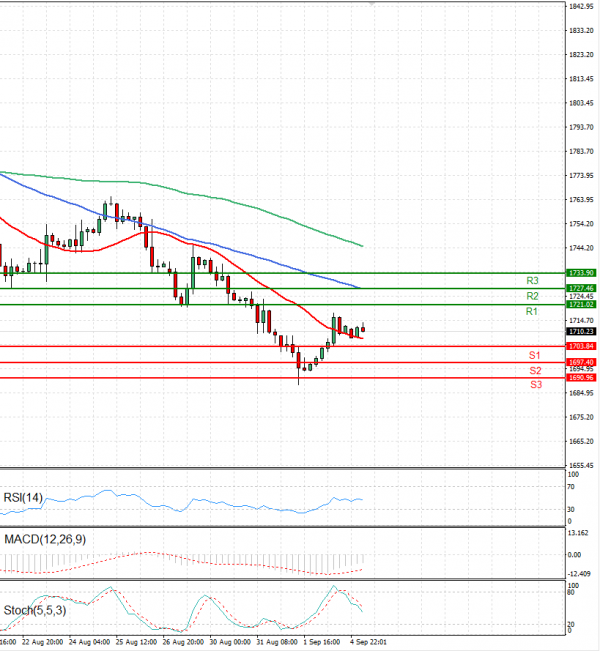
Task: Click the 1721.02 green price tag
Action: 581,304
